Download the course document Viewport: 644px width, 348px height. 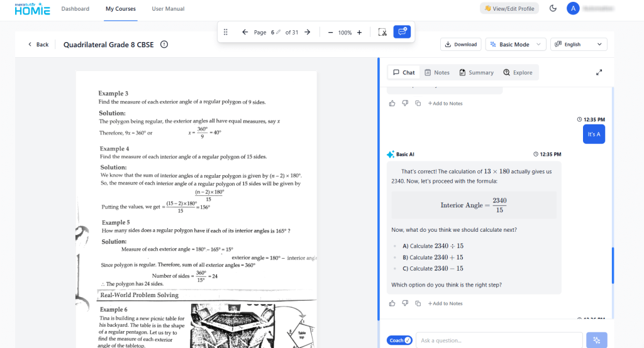pyautogui.click(x=461, y=45)
